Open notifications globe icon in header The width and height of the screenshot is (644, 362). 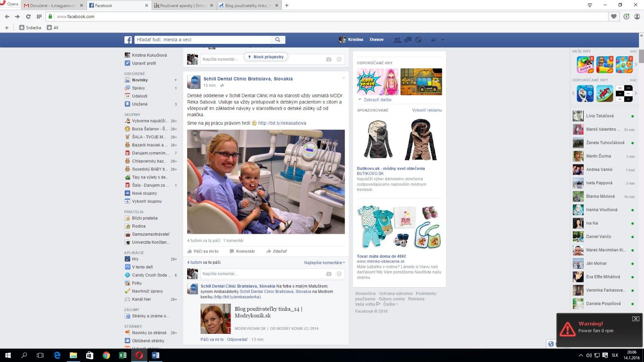tap(419, 40)
